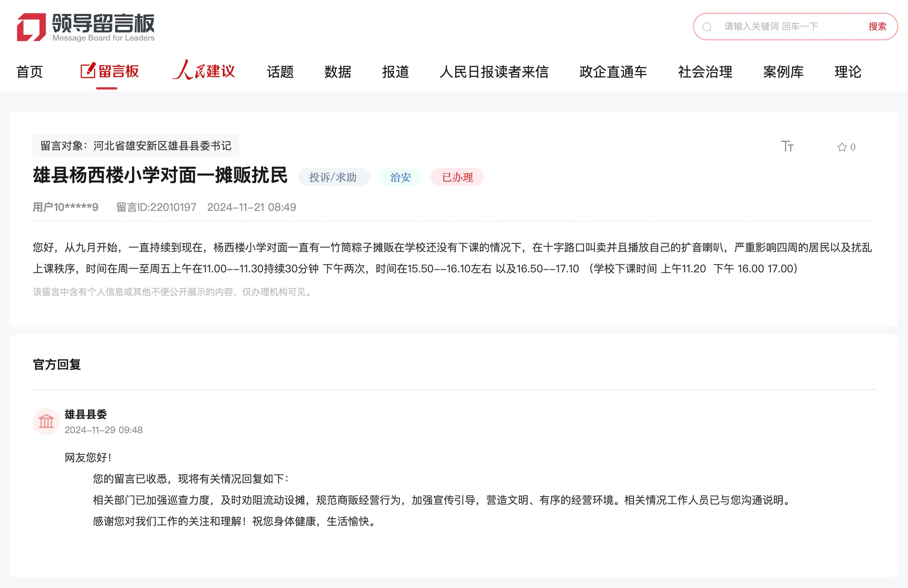Image resolution: width=908 pixels, height=588 pixels.
Task: Click reply timestamp 2024-11-29 09:48
Action: (104, 430)
